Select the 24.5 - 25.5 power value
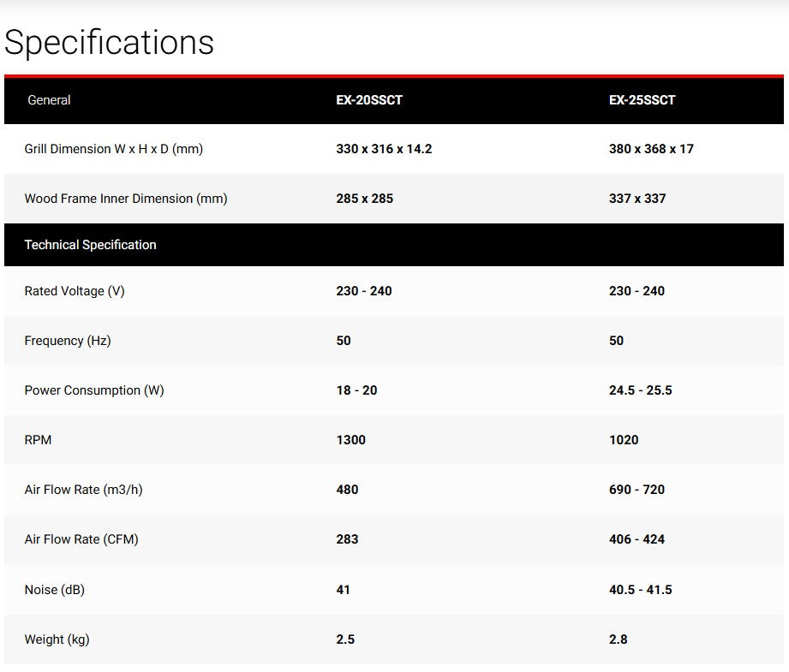 (640, 390)
